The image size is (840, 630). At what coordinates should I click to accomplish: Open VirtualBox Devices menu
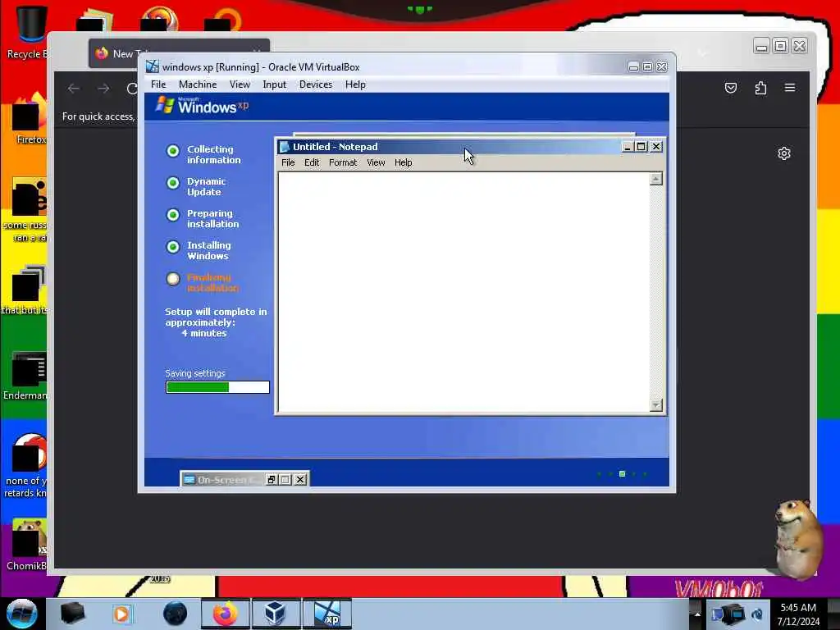(x=316, y=84)
